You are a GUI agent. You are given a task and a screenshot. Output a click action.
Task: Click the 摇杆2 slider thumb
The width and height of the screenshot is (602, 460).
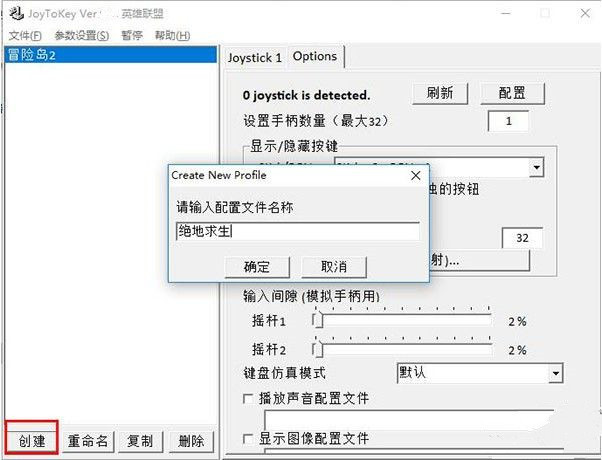coord(318,349)
